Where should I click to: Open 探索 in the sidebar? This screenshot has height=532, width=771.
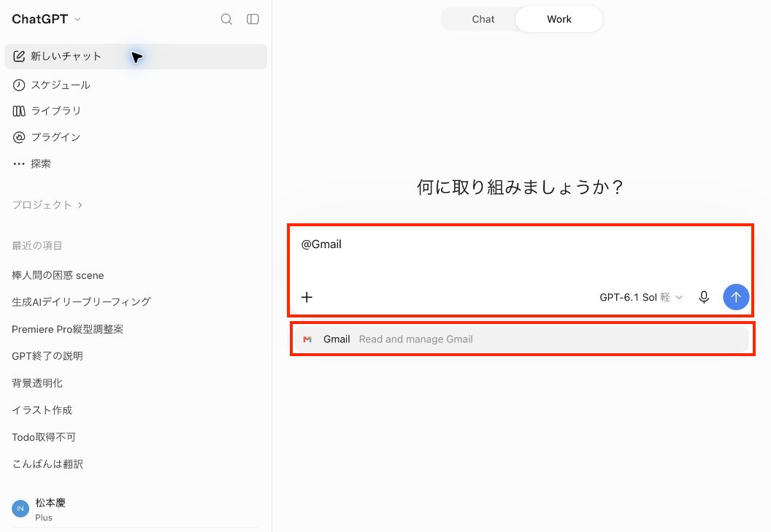pyautogui.click(x=136, y=163)
